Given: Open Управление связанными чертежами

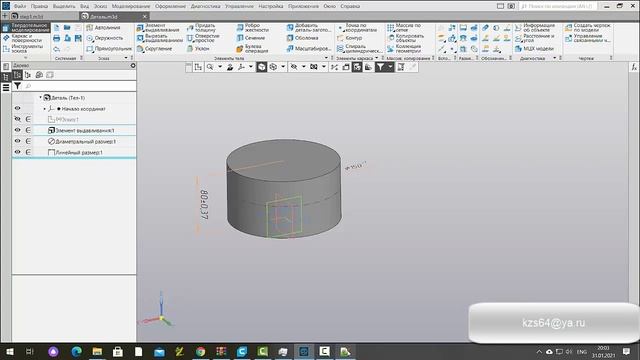Looking at the screenshot, I should pos(588,38).
